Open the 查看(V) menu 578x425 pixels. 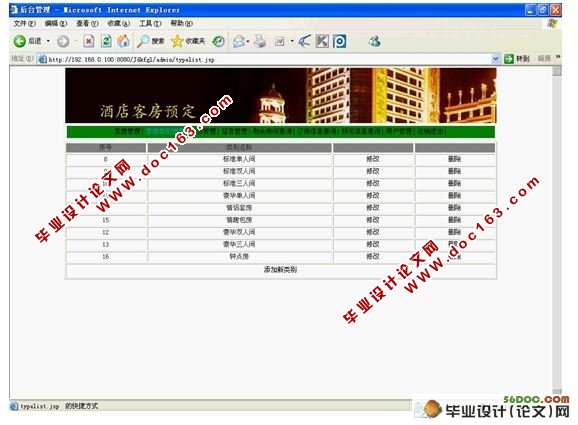click(x=87, y=24)
